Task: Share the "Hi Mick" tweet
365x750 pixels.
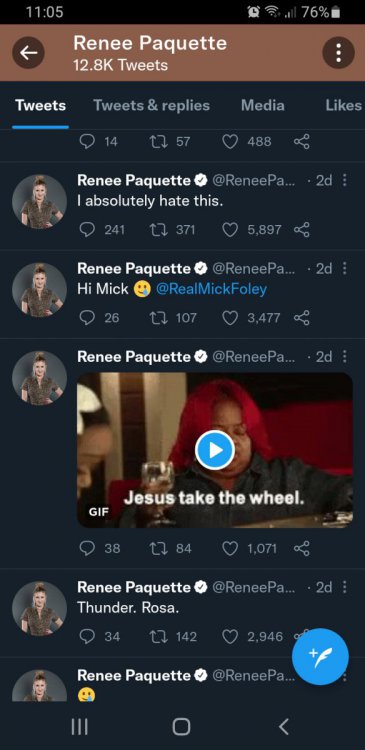Action: pyautogui.click(x=302, y=318)
